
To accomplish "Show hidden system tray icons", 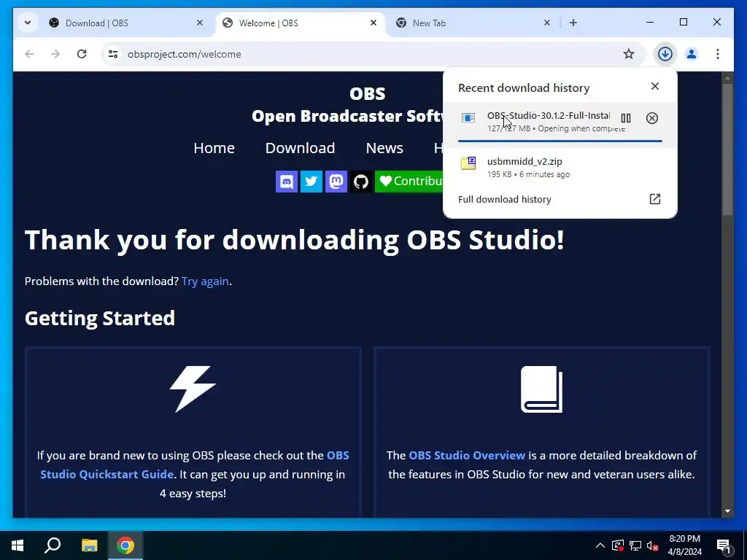I will [x=600, y=545].
